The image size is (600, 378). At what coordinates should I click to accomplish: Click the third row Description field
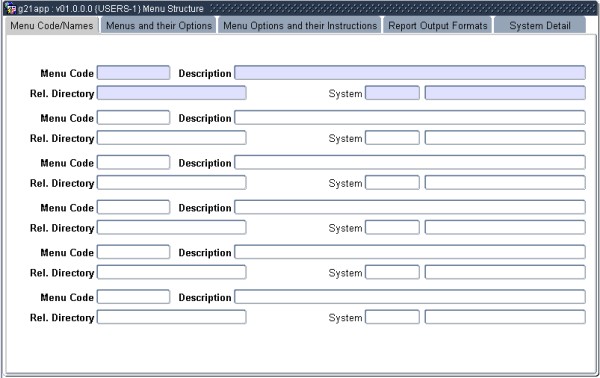[x=410, y=162]
